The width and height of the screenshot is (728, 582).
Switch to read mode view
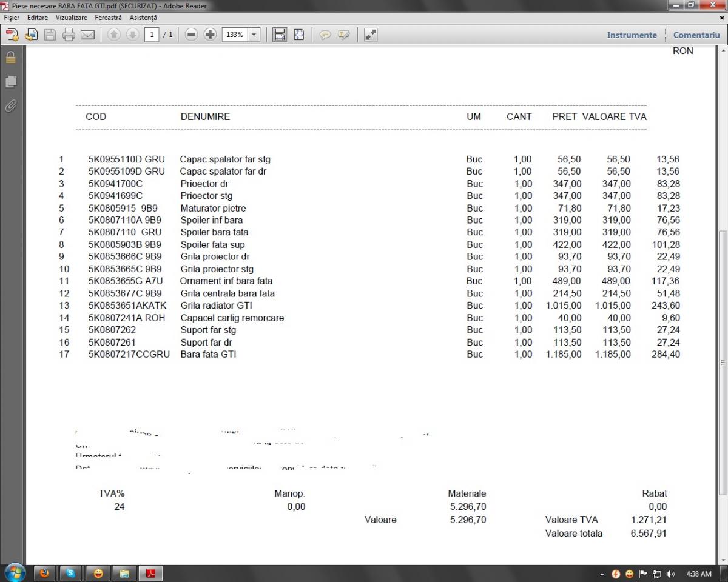pyautogui.click(x=370, y=35)
